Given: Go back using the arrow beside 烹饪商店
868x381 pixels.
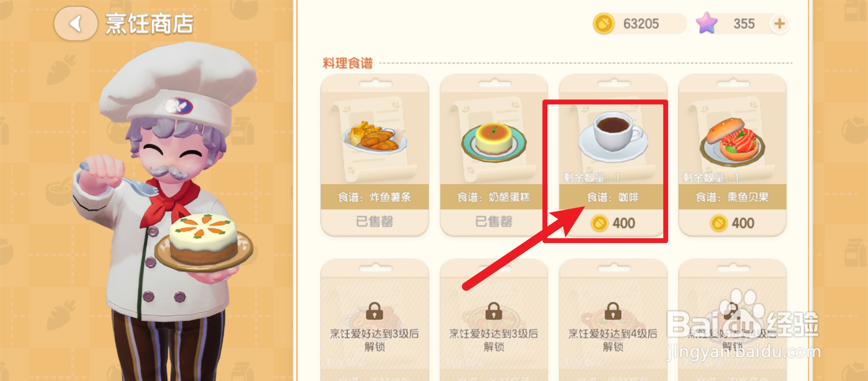Looking at the screenshot, I should click(x=75, y=24).
